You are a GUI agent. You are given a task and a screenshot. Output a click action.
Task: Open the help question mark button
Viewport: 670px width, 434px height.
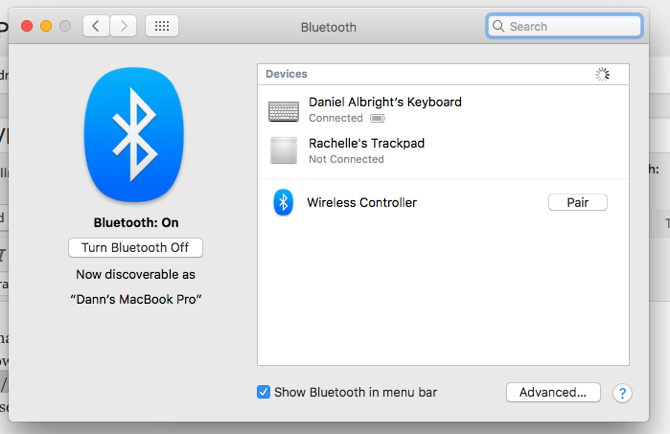tap(622, 393)
